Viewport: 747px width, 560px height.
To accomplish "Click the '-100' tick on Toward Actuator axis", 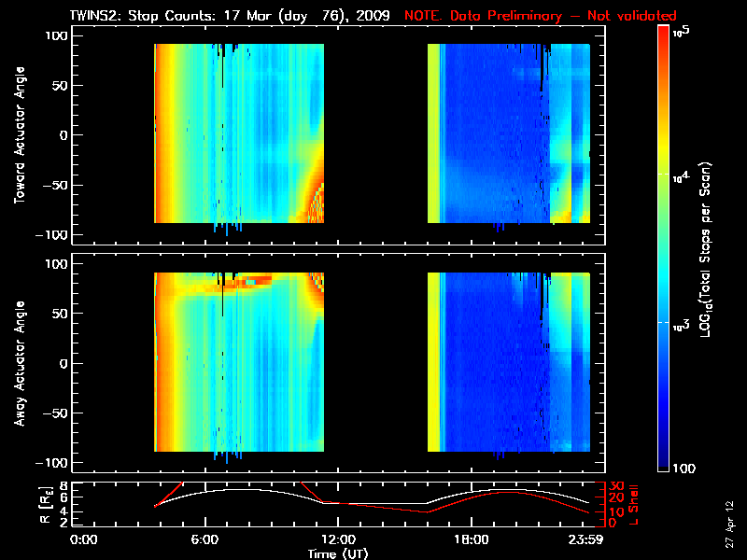I will [x=52, y=235].
